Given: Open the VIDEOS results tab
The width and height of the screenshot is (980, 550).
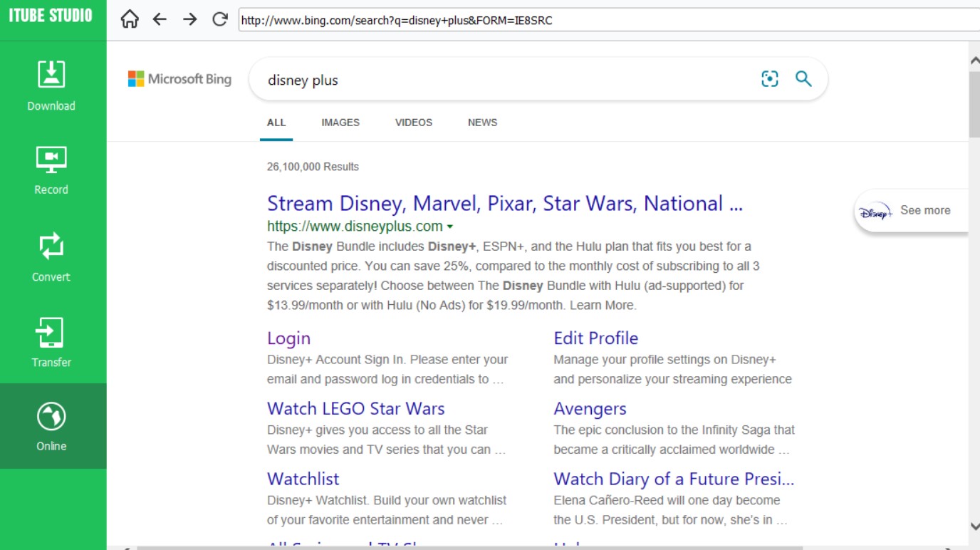Looking at the screenshot, I should coord(413,123).
